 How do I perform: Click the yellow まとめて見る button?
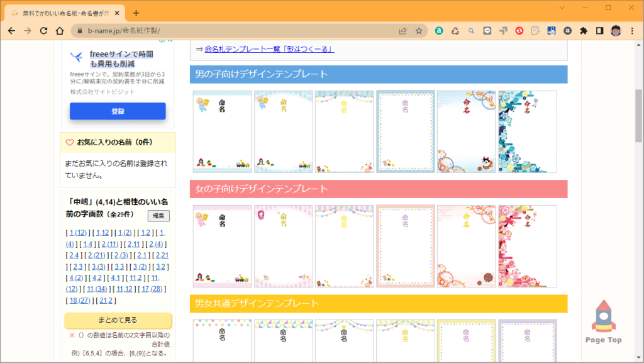click(x=118, y=320)
